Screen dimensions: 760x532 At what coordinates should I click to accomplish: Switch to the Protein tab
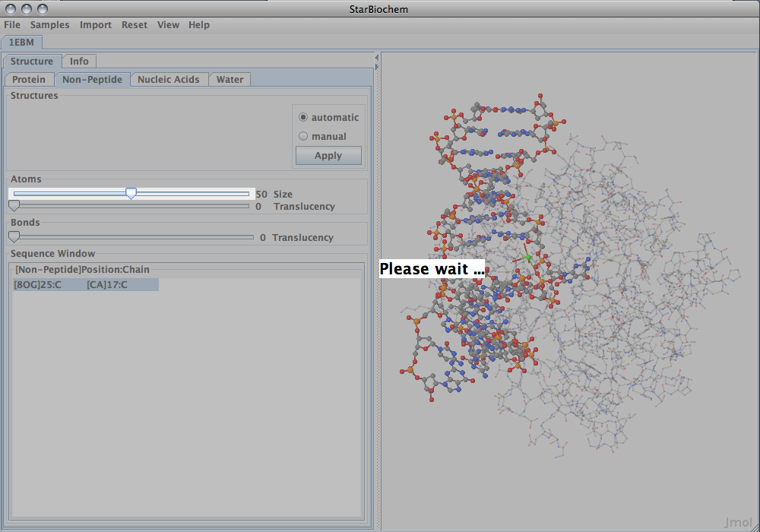[29, 80]
